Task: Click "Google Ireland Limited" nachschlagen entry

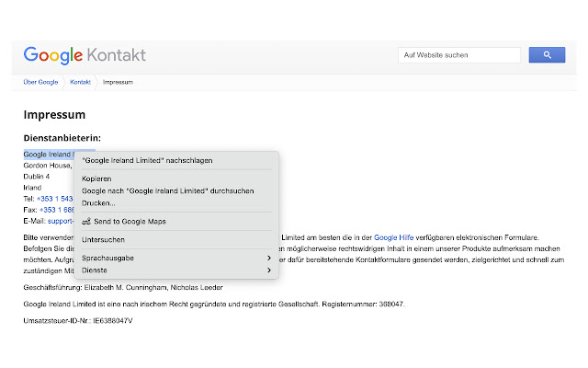Action: (x=147, y=160)
